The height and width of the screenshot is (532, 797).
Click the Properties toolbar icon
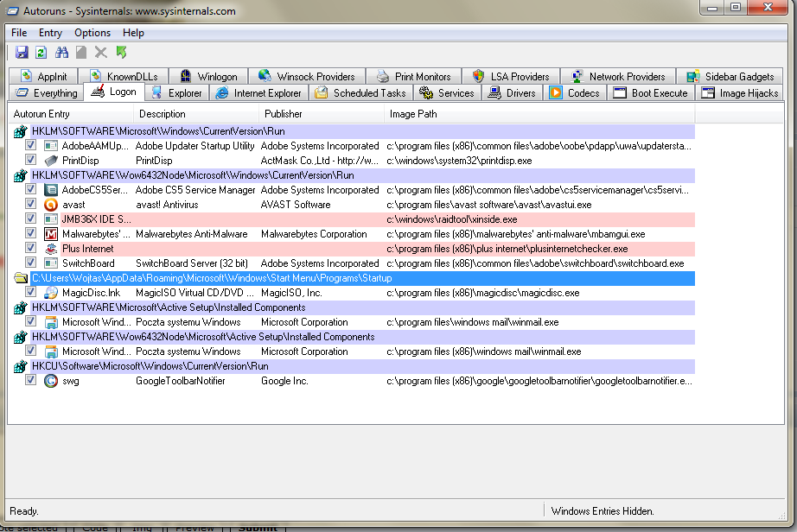click(81, 53)
